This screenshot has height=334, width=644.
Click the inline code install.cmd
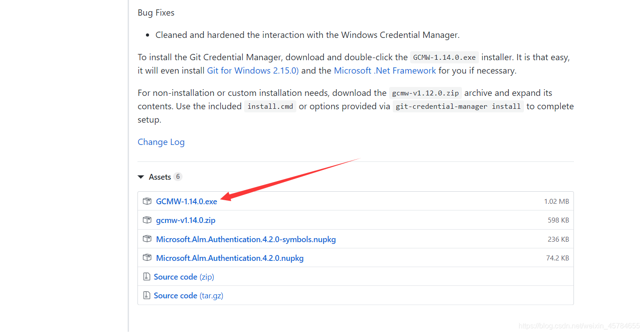(270, 106)
